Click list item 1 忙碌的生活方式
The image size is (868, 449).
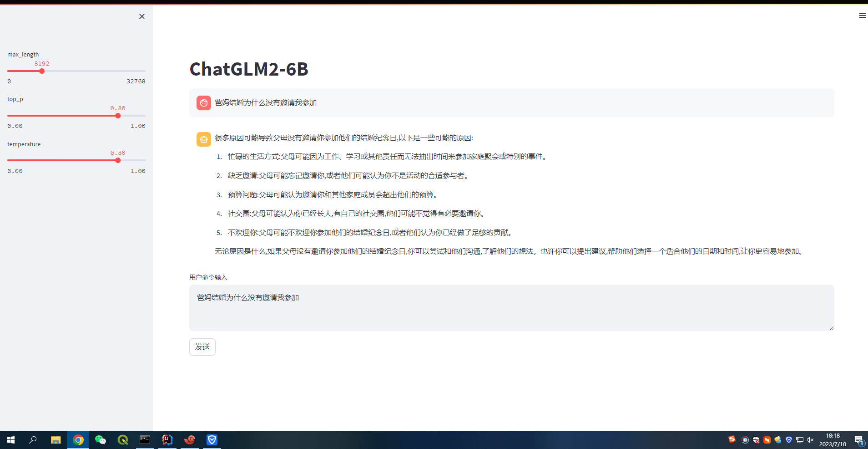click(x=387, y=157)
